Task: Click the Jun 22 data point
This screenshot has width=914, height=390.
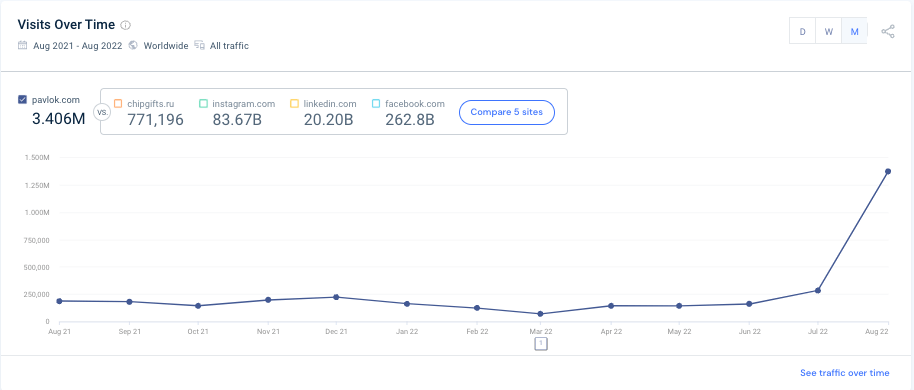Action: pos(749,304)
